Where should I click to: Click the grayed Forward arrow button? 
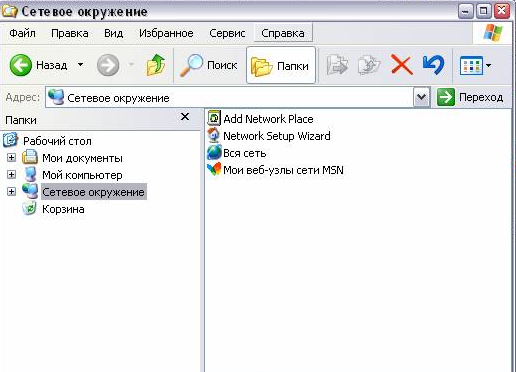pos(108,65)
